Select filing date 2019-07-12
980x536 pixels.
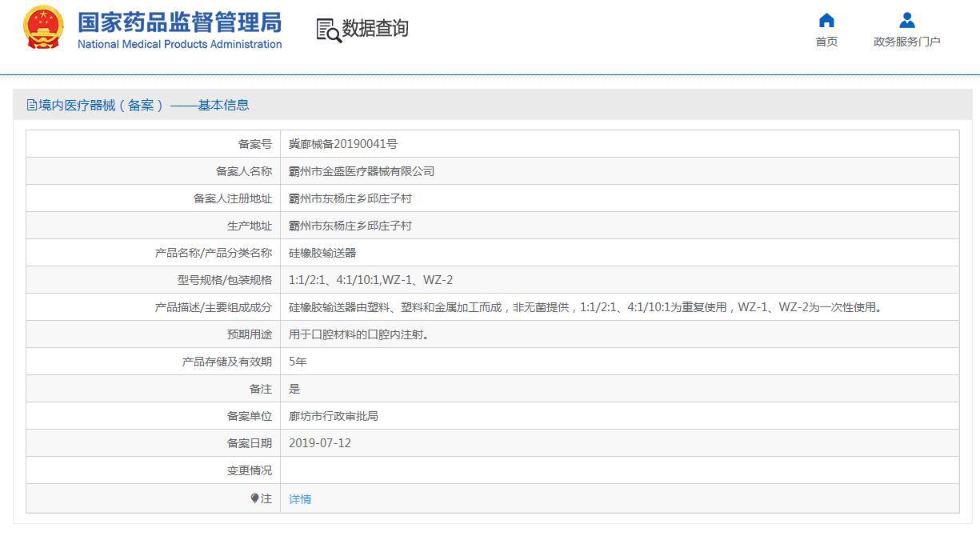320,443
